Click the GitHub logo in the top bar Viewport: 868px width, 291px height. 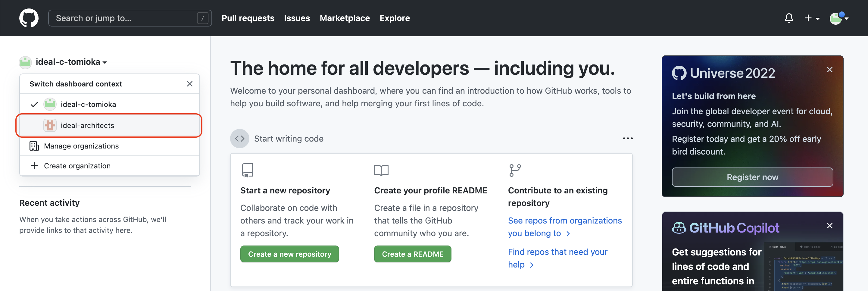click(29, 18)
